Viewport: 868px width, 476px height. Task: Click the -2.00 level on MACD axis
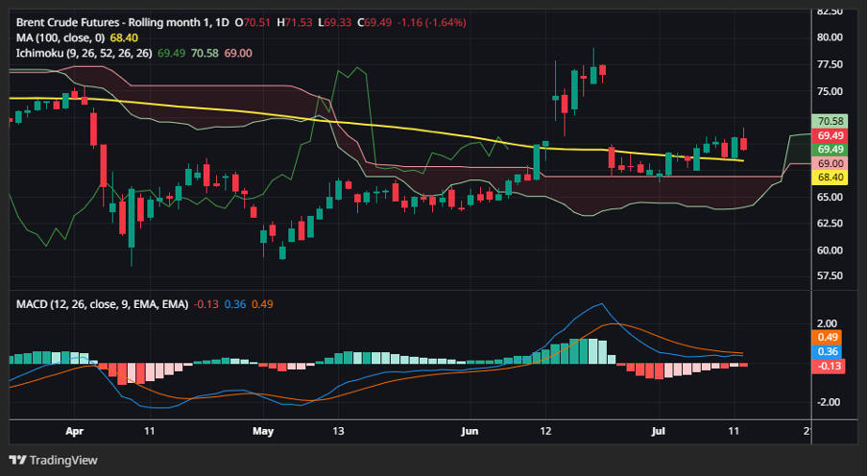[x=828, y=402]
